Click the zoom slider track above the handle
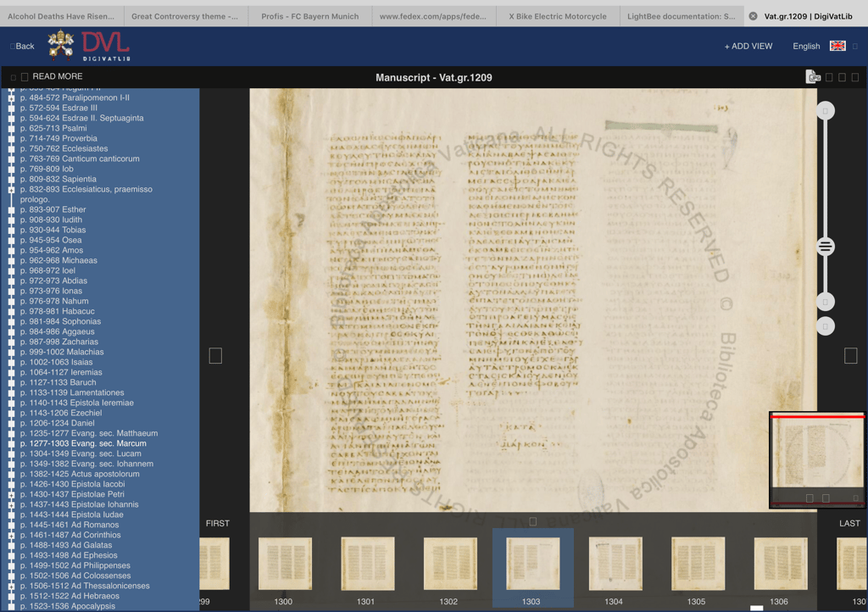 (825, 179)
